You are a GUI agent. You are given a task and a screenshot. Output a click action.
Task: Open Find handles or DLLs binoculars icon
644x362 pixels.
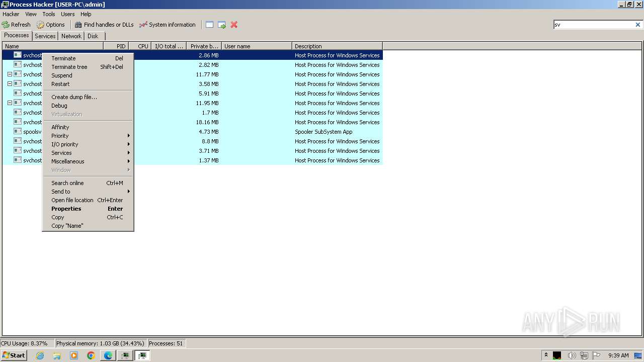click(x=78, y=25)
